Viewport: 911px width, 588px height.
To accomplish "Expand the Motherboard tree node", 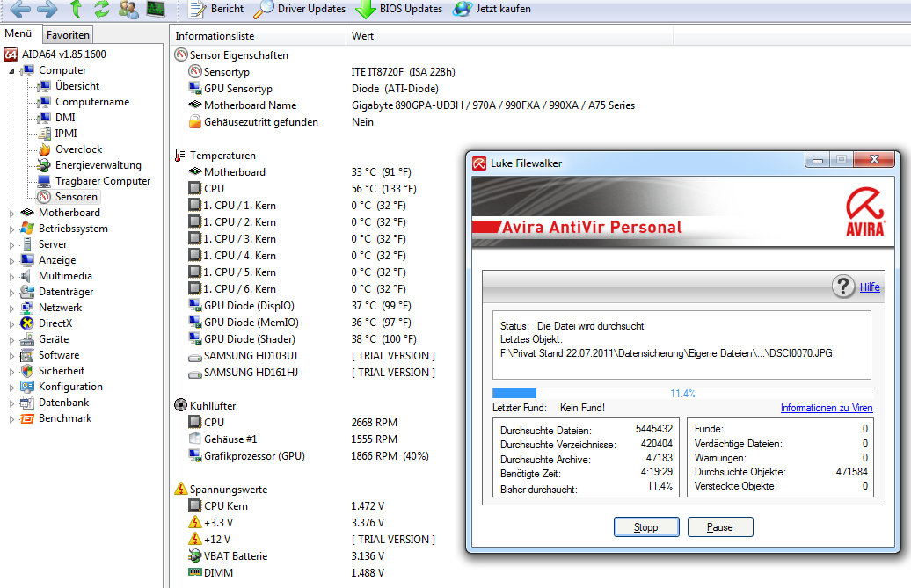I will pos(11,213).
